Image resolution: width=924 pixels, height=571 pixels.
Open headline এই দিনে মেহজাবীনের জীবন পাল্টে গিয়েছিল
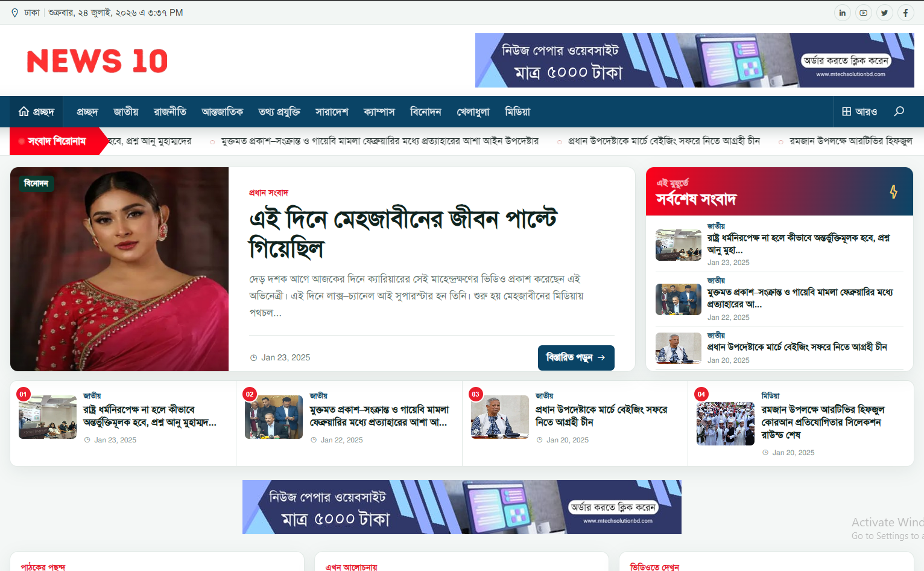(403, 233)
